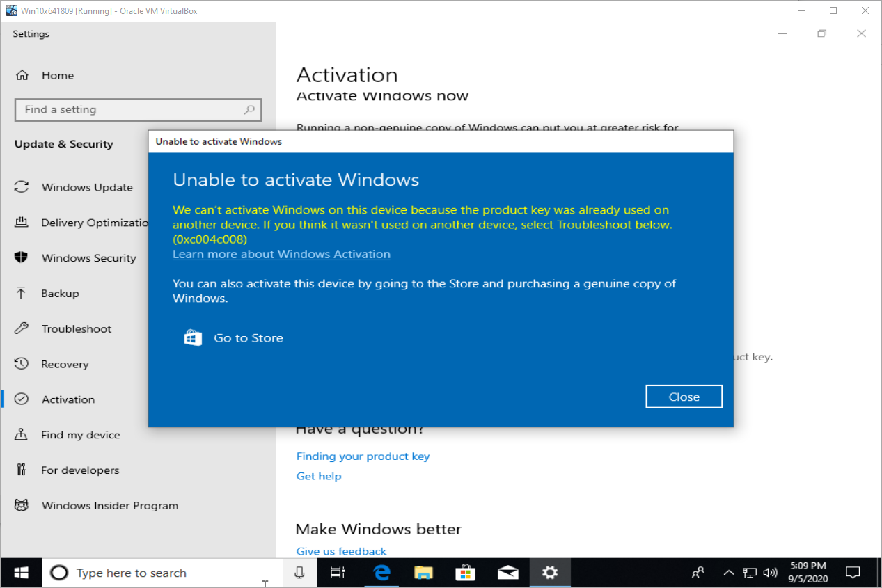Click the Make Windows better heading
This screenshot has height=588, width=882.
378,529
